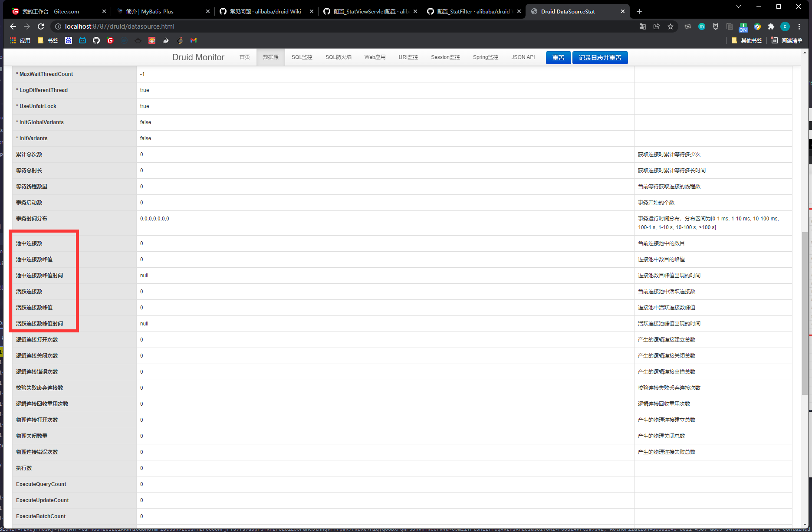The image size is (812, 532).
Task: Go to SQL监控 in Druid nav
Action: pos(302,57)
